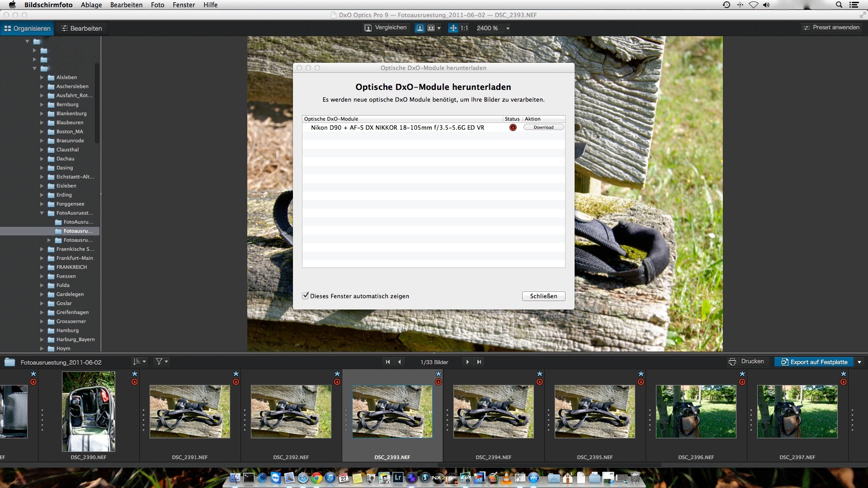Click the Fotoausruestung_2011-06-02 folder icon
Screen dimensions: 868x488
[x=10, y=362]
